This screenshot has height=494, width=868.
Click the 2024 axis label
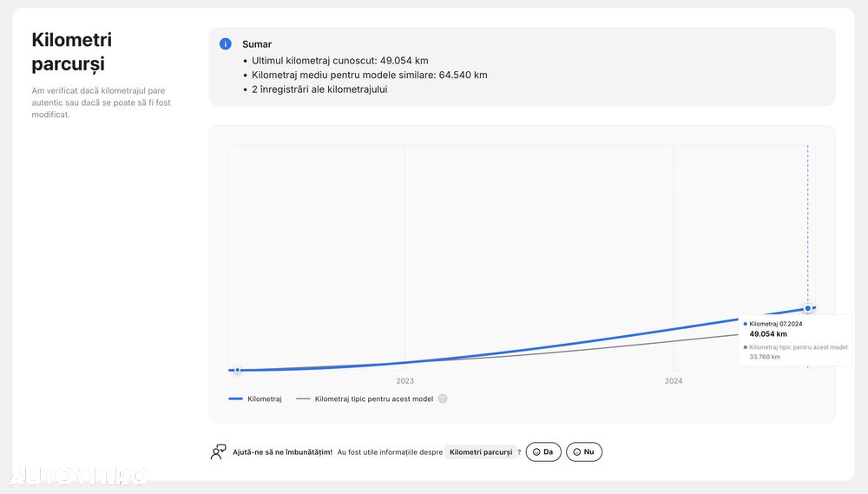[674, 381]
